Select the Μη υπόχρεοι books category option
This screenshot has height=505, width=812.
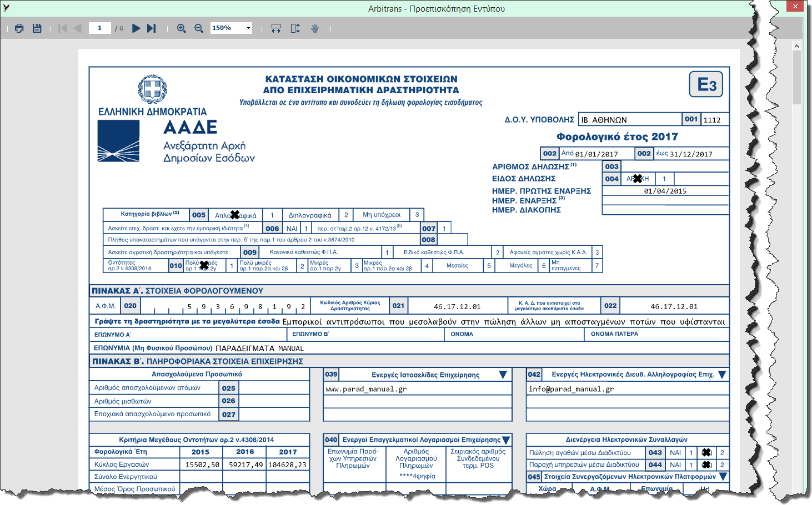click(382, 215)
